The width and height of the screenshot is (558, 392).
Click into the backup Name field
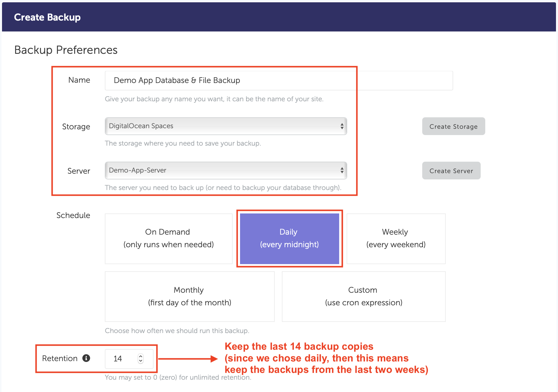278,80
